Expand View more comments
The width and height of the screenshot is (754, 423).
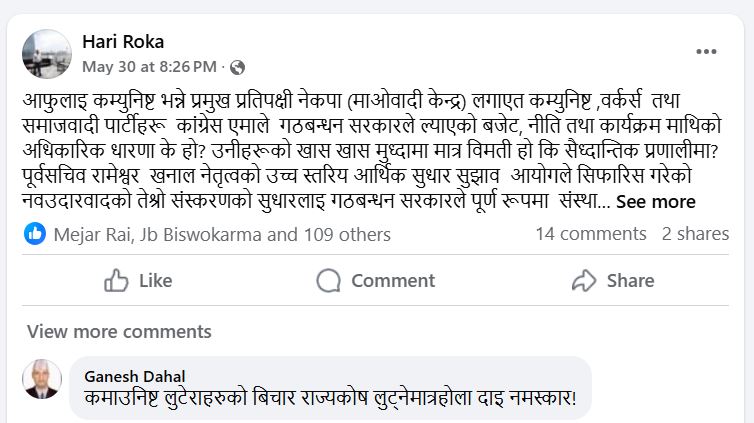tap(105, 331)
